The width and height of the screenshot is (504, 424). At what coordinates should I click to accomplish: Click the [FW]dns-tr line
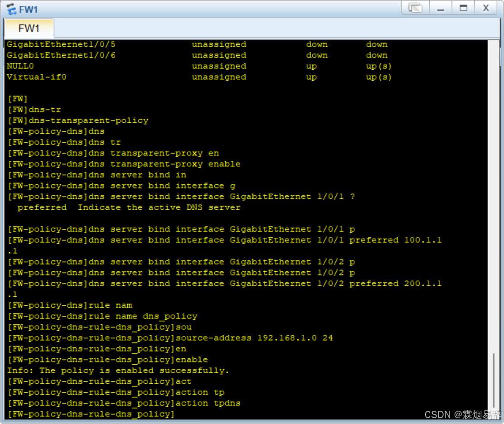(x=34, y=110)
